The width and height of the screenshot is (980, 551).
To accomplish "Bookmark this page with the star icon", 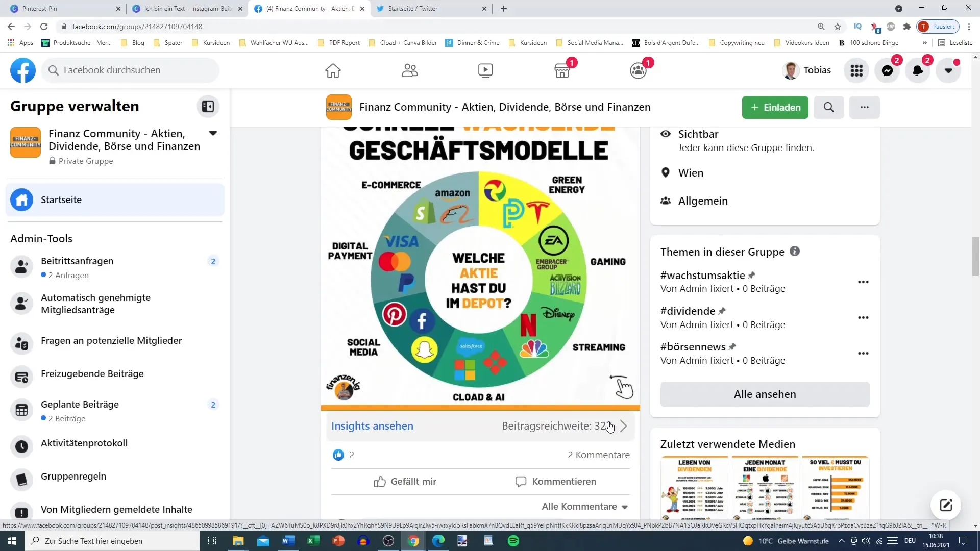I will coord(838,27).
